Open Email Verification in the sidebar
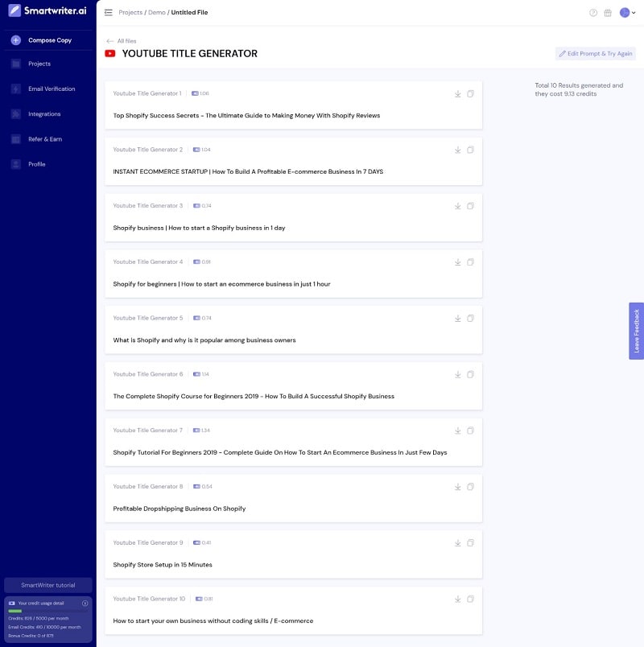Viewport: 644px width, 647px height. click(x=52, y=89)
